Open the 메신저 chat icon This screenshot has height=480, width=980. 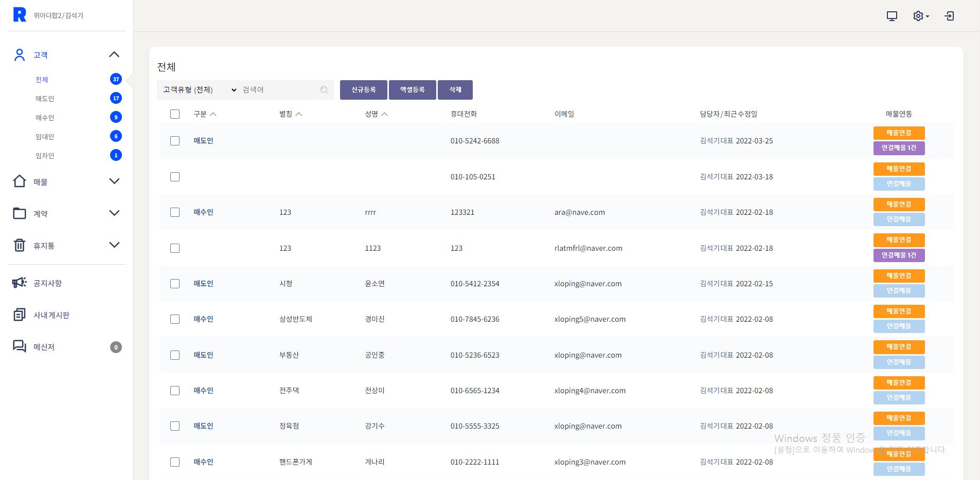(x=20, y=346)
